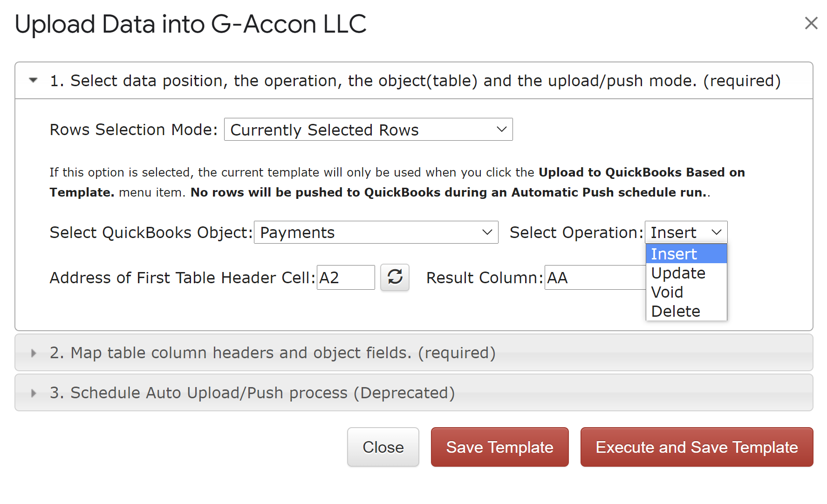
Task: Focus the Address of First Header Cell field
Action: tap(345, 278)
